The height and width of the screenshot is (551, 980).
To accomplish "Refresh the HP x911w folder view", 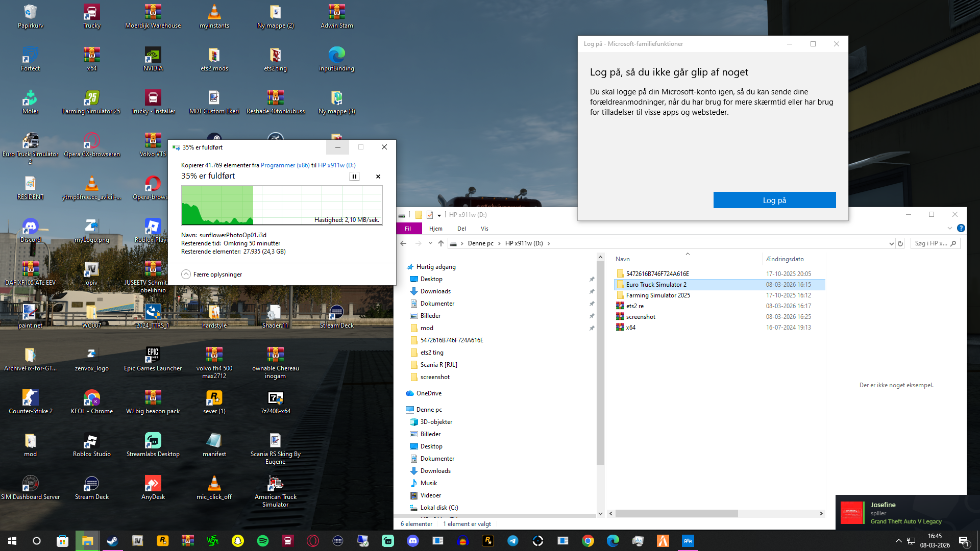I will click(x=900, y=243).
